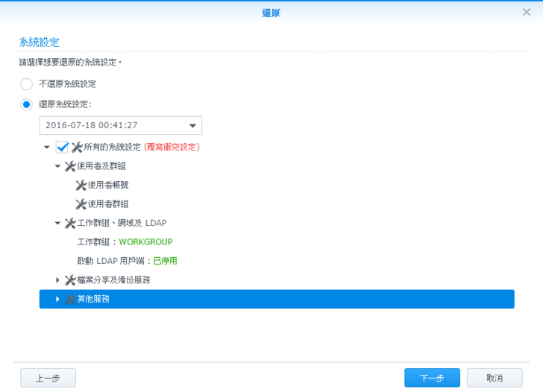This screenshot has height=392, width=543.
Task: Click 上一步 button
Action: point(48,378)
